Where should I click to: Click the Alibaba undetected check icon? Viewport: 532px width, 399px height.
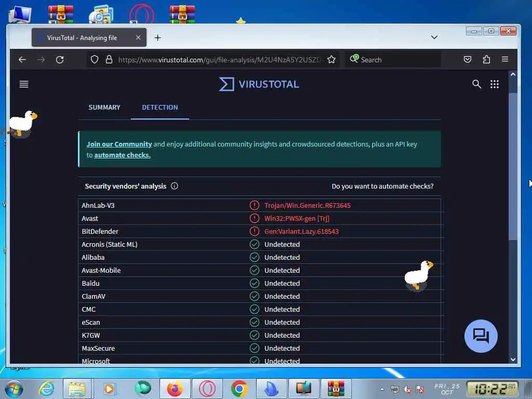[255, 257]
